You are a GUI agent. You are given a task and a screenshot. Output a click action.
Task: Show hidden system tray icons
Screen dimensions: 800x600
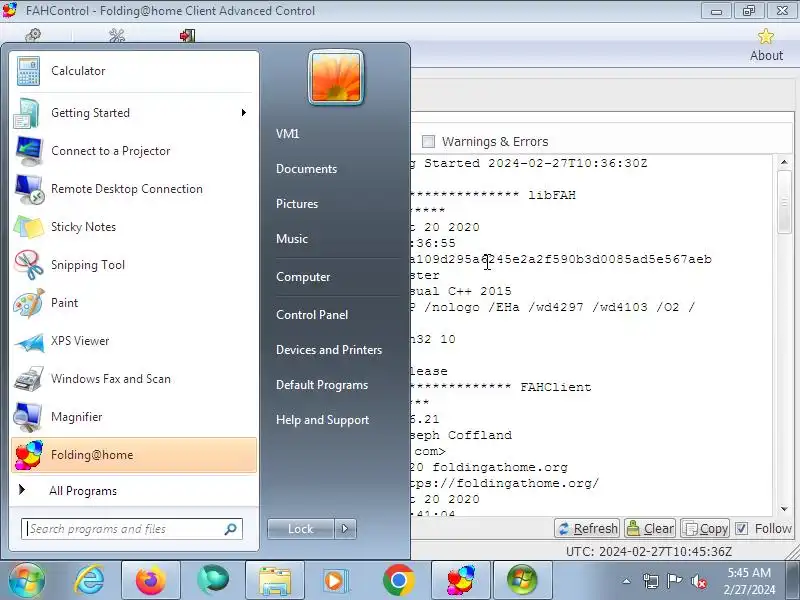pyautogui.click(x=627, y=581)
